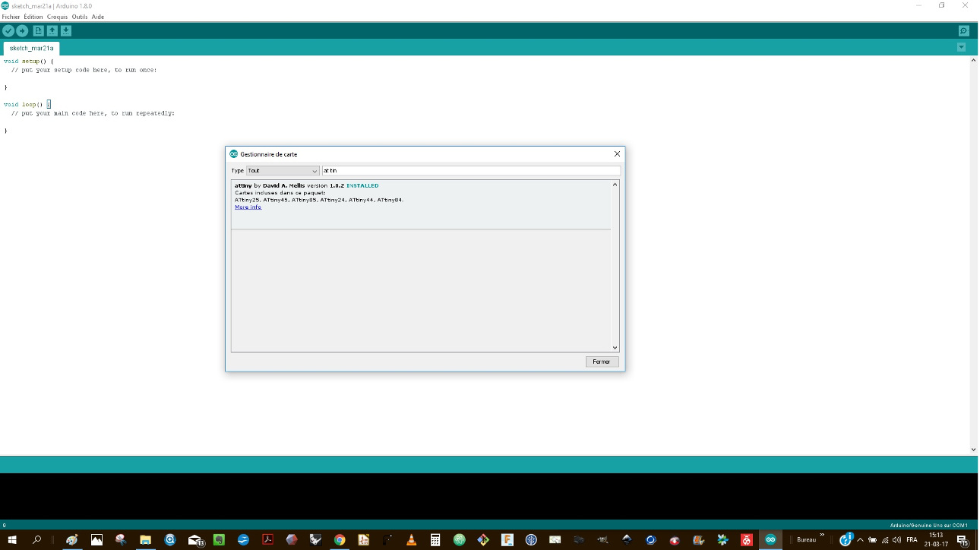This screenshot has width=980, height=550.
Task: Open Adobe Acrobat Reader in taskbar
Action: point(267,540)
